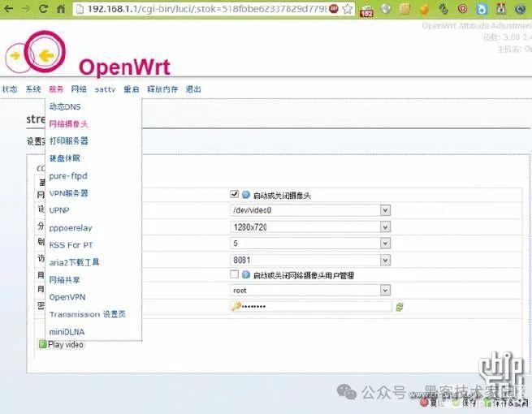Click the gray globe extension icon
This screenshot has width=532, height=414.
tap(386, 8)
